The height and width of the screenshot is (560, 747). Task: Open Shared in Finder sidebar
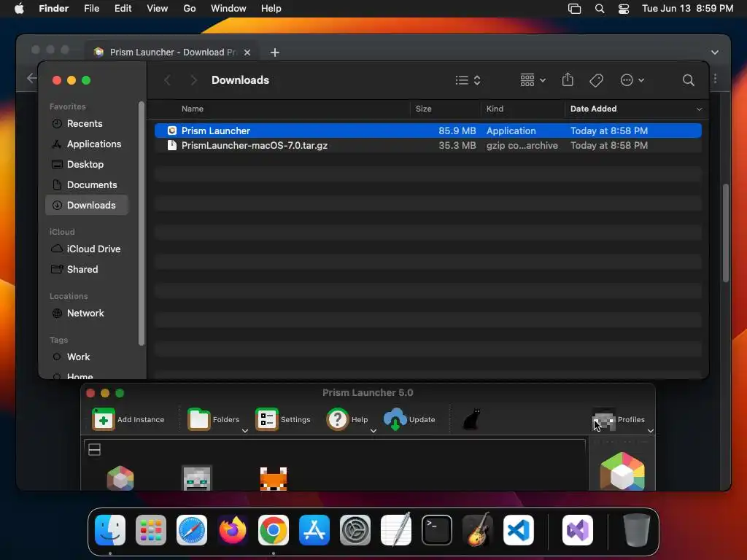click(88, 270)
